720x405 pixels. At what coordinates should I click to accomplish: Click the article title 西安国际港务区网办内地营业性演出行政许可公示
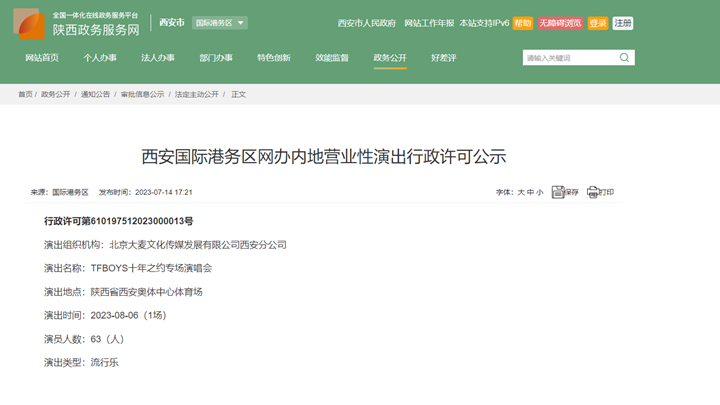click(x=324, y=157)
